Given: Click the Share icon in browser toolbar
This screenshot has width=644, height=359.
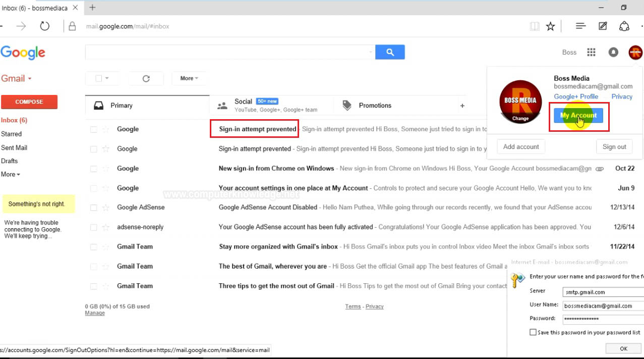Looking at the screenshot, I should click(624, 26).
